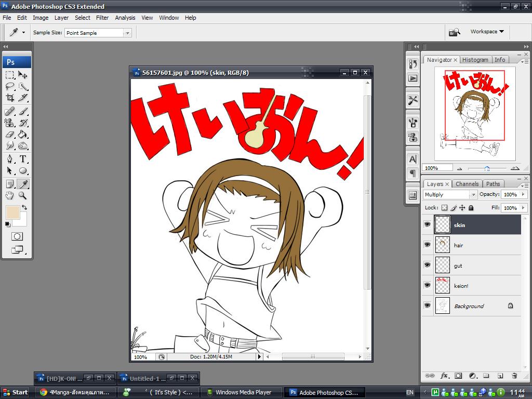The height and width of the screenshot is (399, 532).
Task: Switch to the Paths tab
Action: coord(493,184)
